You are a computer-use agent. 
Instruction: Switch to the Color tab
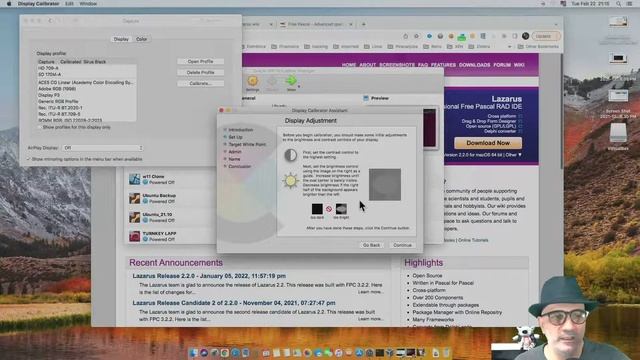pyautogui.click(x=142, y=39)
